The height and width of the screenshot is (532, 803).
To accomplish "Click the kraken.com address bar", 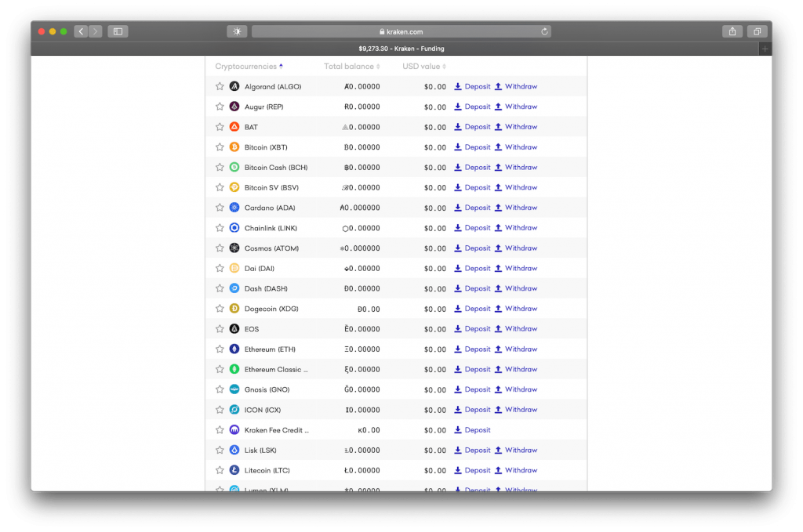I will click(401, 31).
